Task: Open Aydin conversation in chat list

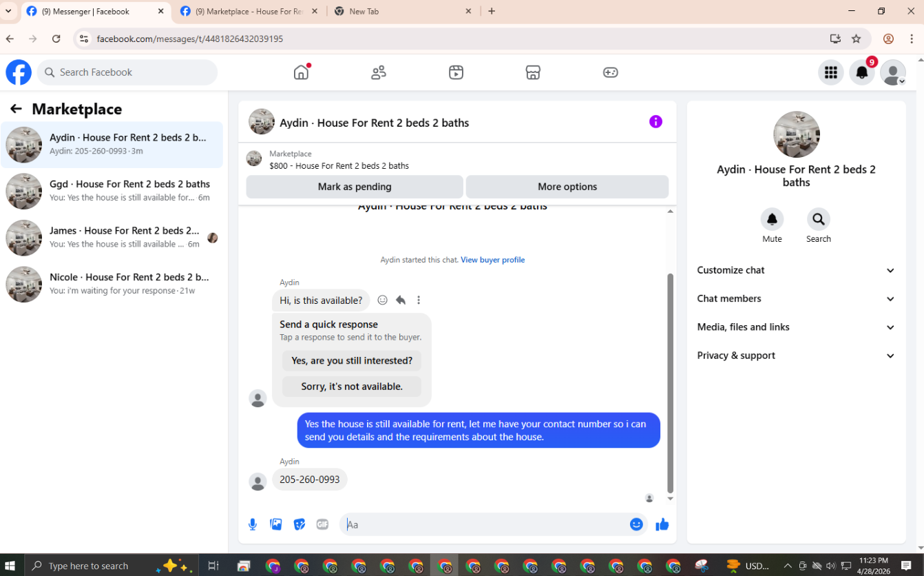Action: point(112,145)
